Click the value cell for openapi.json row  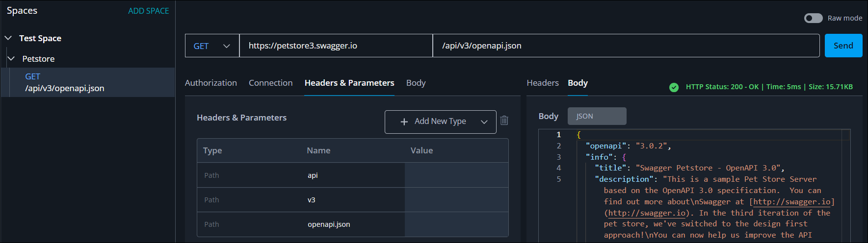click(456, 224)
